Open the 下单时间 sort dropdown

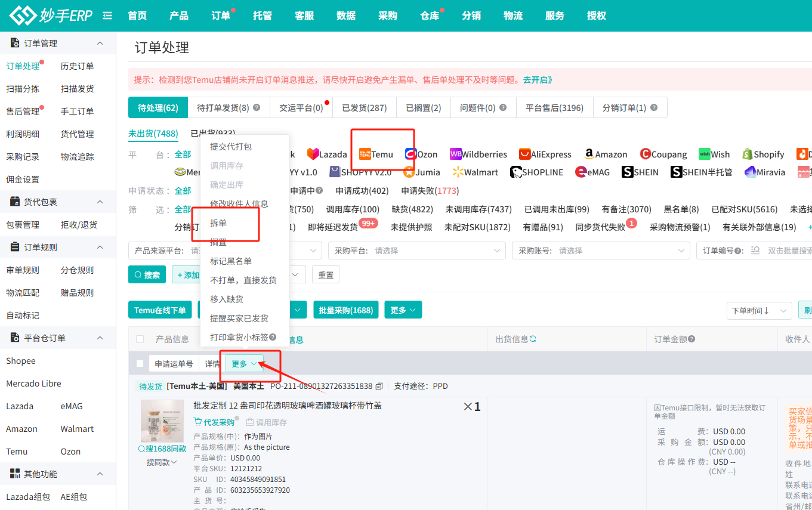click(759, 310)
